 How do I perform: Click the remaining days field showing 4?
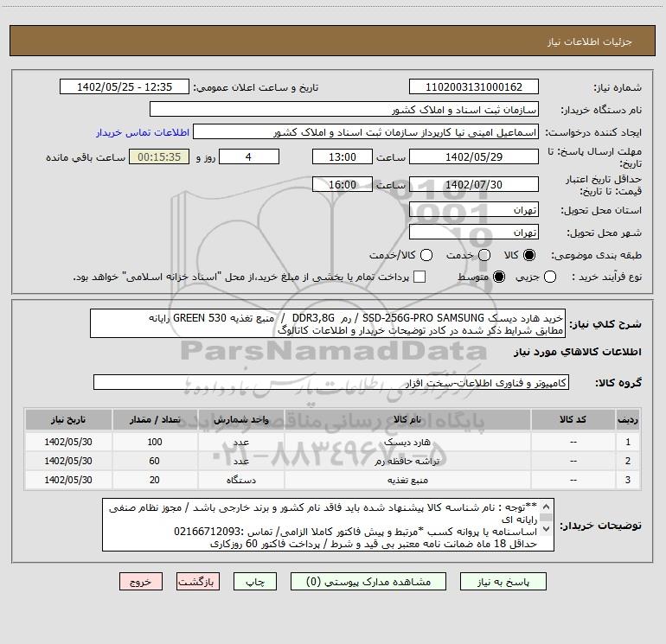pos(249,156)
